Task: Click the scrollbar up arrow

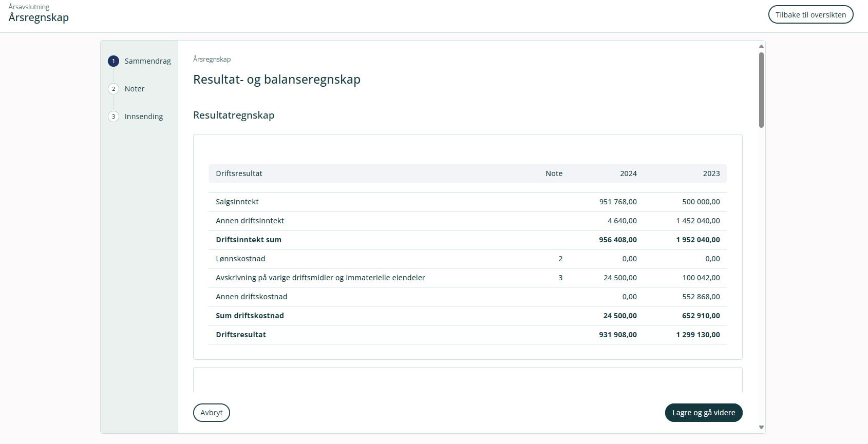Action: 761,47
